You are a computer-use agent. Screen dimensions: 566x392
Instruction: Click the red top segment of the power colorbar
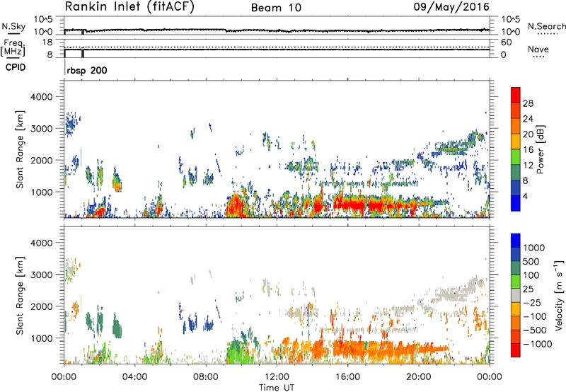516,95
